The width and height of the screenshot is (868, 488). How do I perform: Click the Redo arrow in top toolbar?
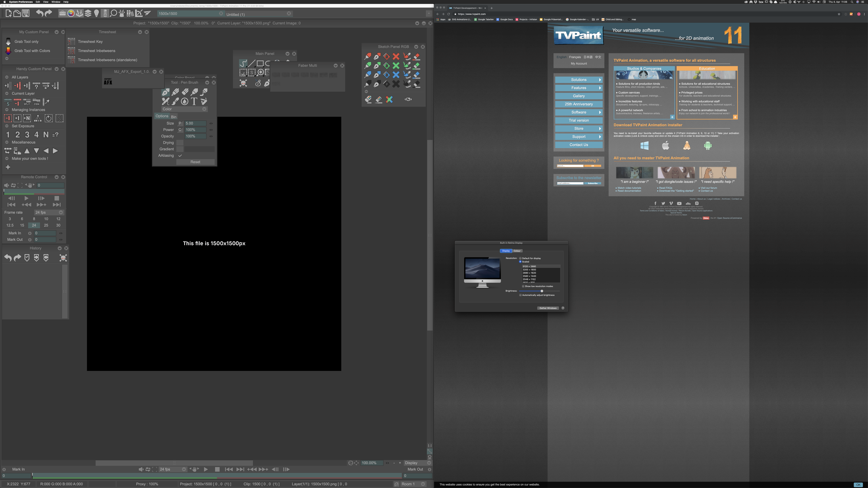tap(48, 14)
